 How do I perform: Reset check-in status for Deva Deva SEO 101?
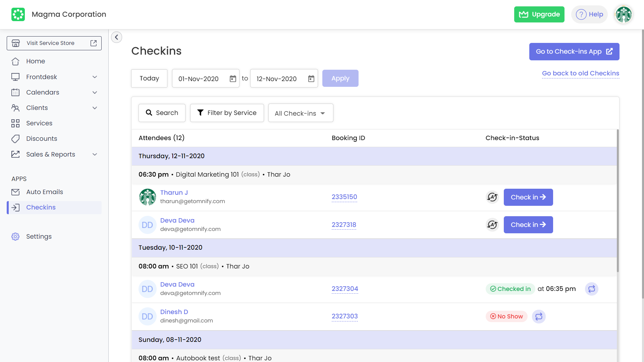(591, 289)
